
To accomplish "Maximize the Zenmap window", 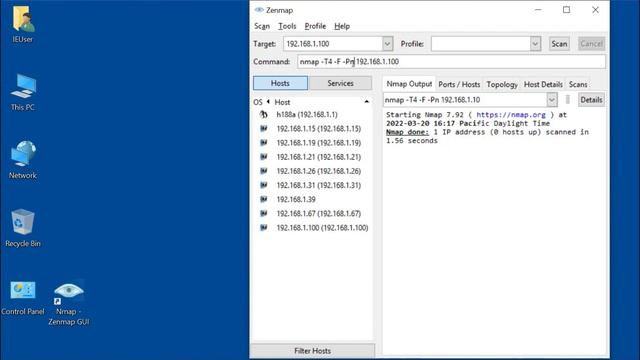I will [567, 10].
